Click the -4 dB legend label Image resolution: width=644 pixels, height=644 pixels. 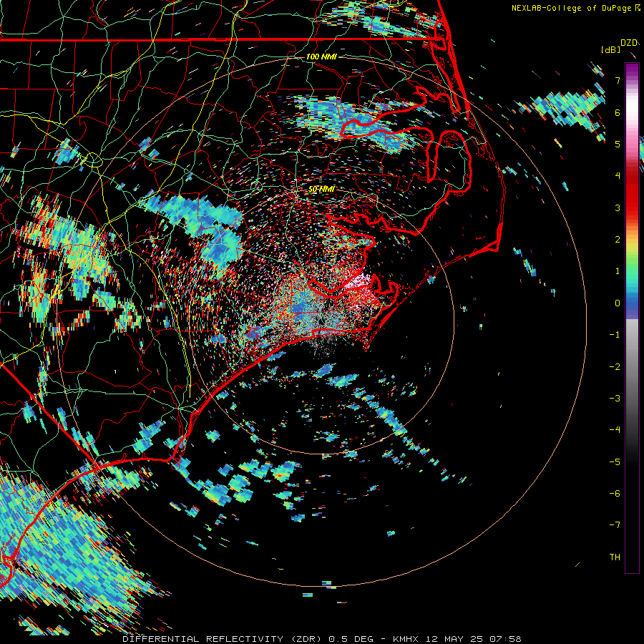point(615,430)
